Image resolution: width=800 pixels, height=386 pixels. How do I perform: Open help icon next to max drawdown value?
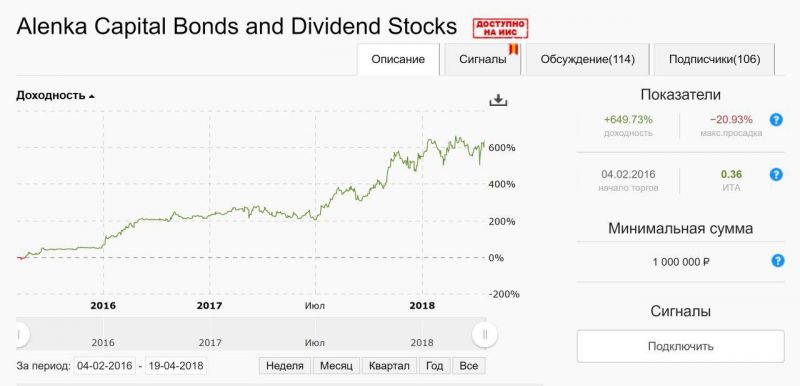click(x=776, y=120)
